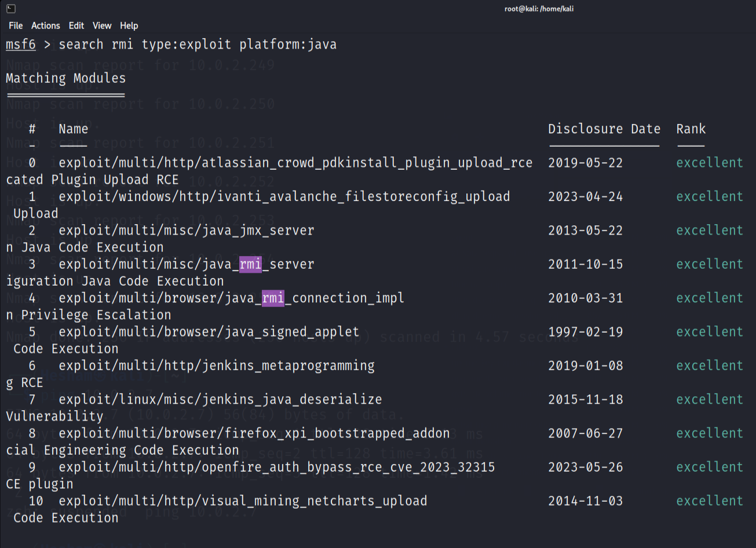This screenshot has width=756, height=548.
Task: Click the 'Rank' column header
Action: 691,129
